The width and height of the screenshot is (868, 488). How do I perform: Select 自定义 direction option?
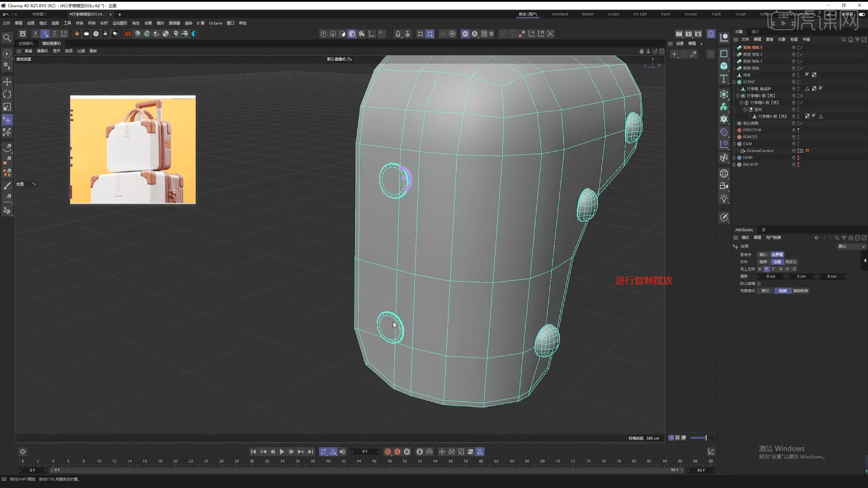point(791,262)
